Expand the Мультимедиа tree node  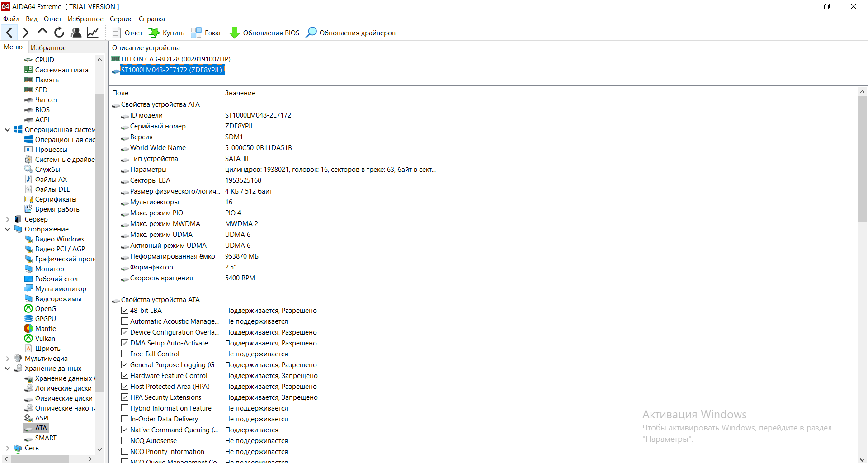click(x=7, y=359)
